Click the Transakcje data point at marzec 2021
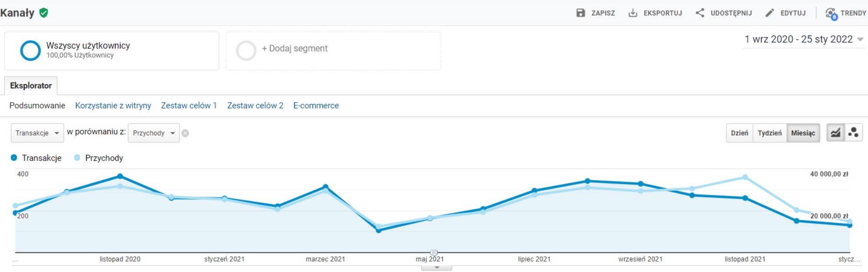 click(x=326, y=187)
